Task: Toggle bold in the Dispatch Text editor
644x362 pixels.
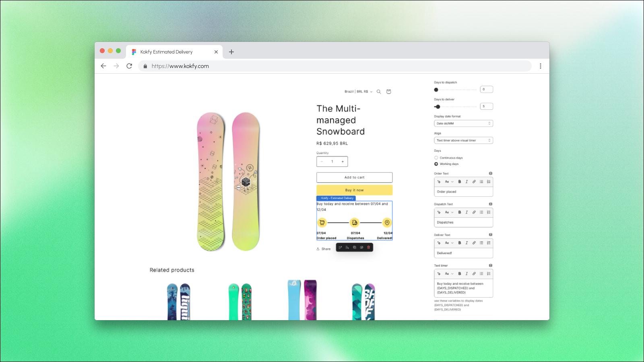Action: pyautogui.click(x=460, y=212)
